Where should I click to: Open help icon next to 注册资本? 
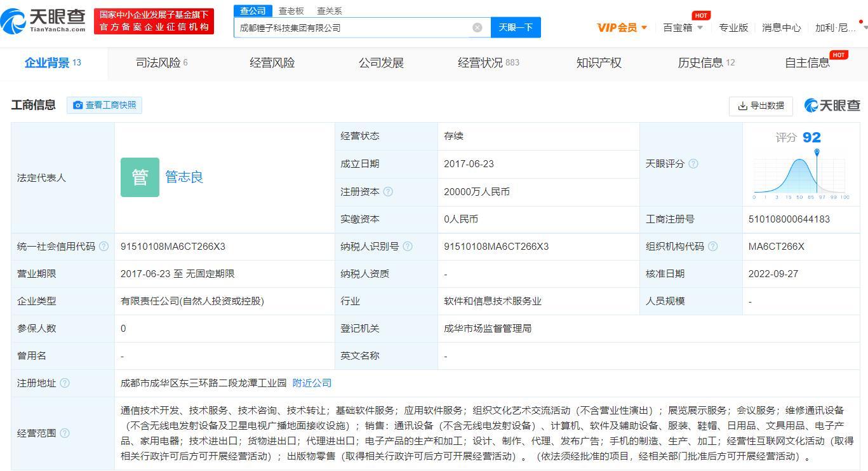388,191
